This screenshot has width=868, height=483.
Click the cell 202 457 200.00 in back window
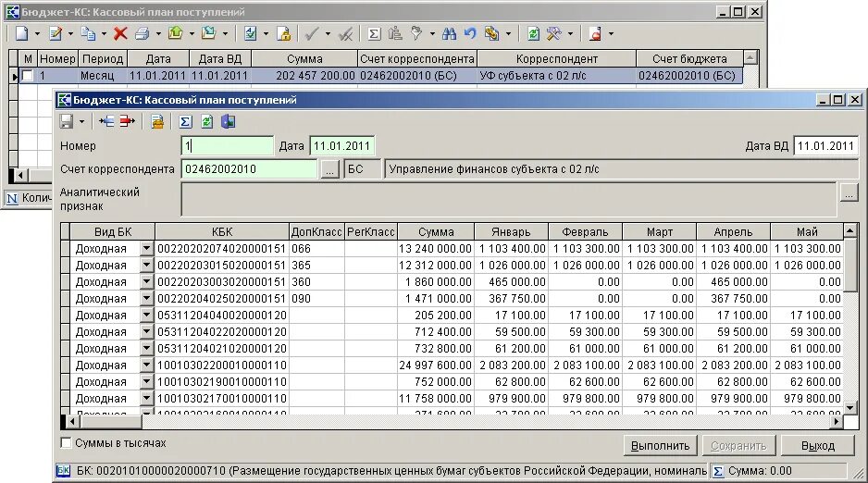pos(304,76)
